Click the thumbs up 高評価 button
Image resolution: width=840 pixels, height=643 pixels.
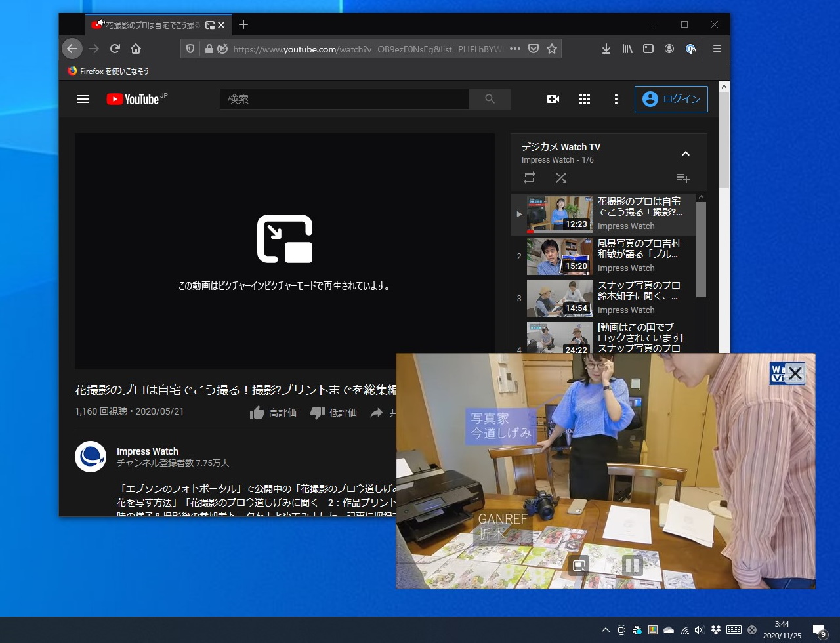(257, 413)
